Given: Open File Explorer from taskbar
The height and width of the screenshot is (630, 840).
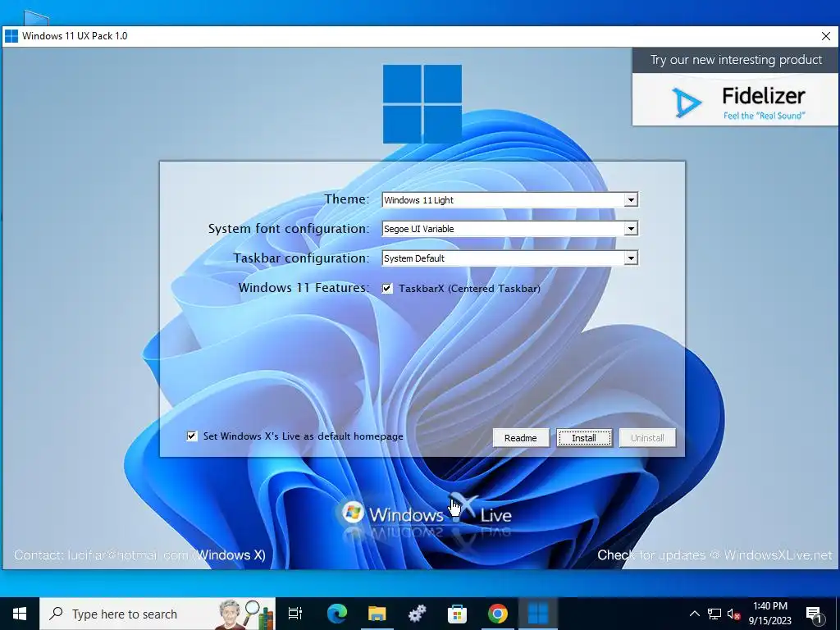Looking at the screenshot, I should 377,614.
